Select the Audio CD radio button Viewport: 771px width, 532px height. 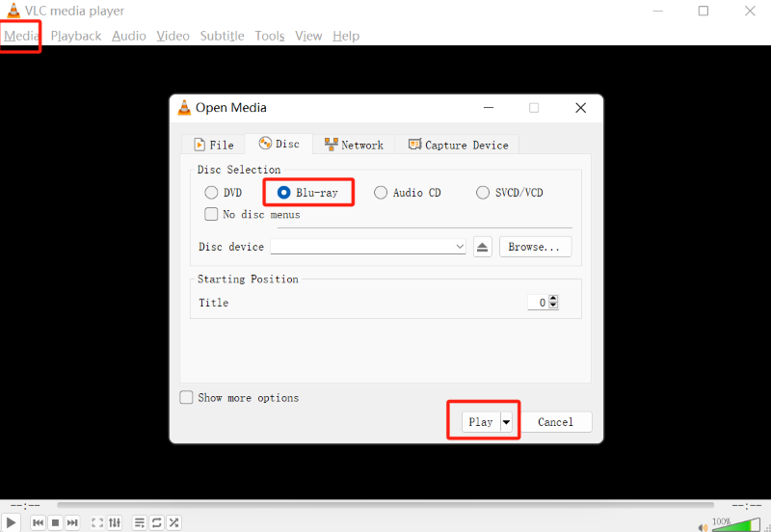pos(381,192)
